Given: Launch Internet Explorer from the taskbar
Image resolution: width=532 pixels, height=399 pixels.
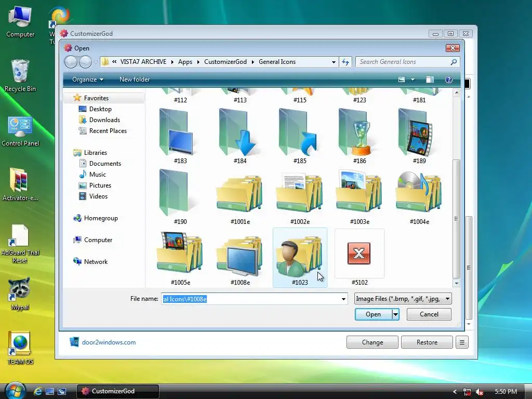Looking at the screenshot, I should (37, 391).
